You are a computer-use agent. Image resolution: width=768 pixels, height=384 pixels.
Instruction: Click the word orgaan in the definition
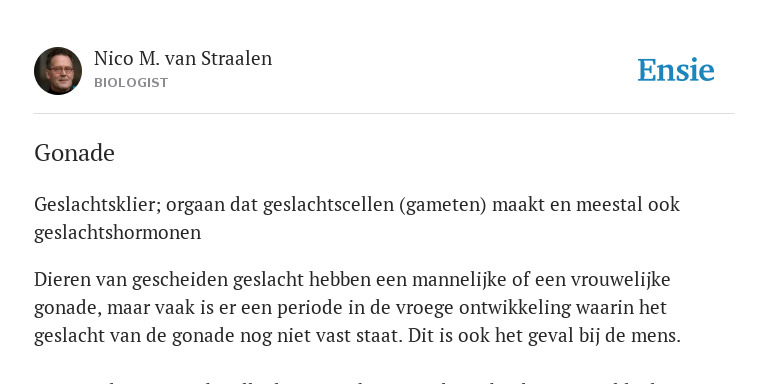point(195,204)
